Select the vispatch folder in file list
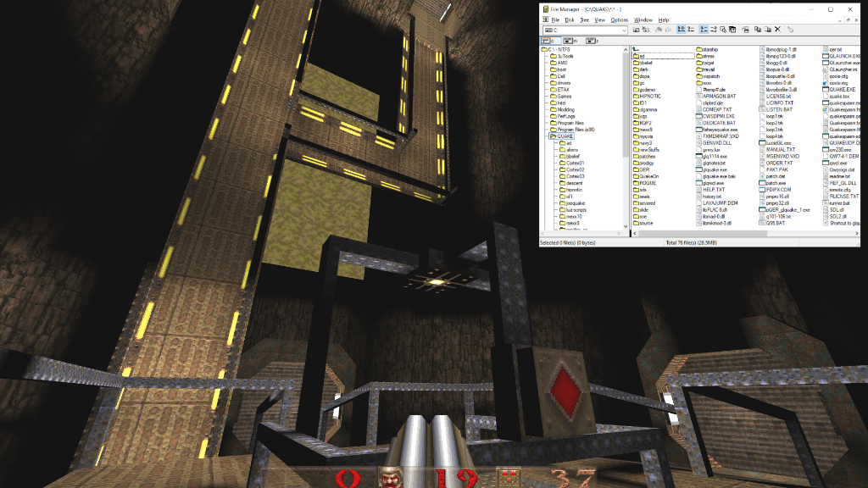This screenshot has width=868, height=488. pos(708,76)
